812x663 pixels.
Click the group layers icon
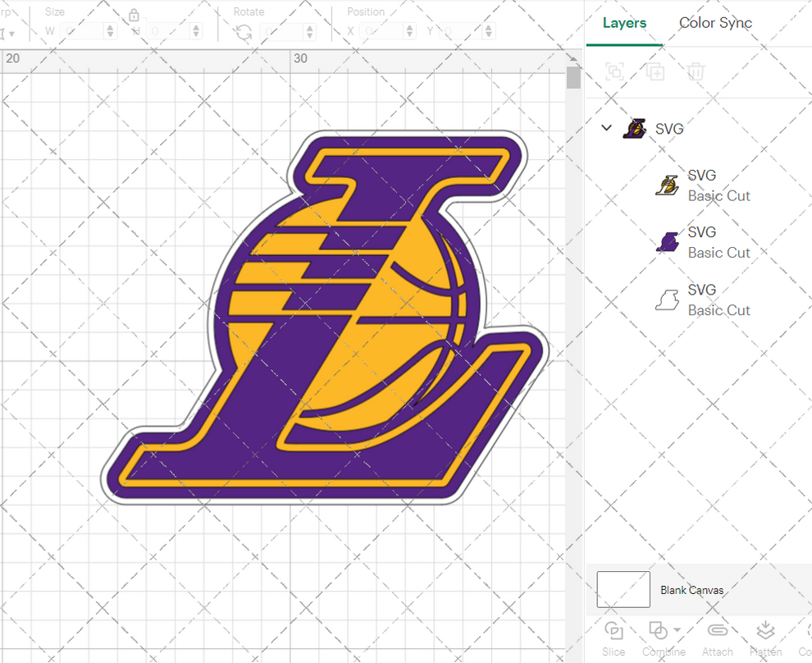click(x=614, y=71)
